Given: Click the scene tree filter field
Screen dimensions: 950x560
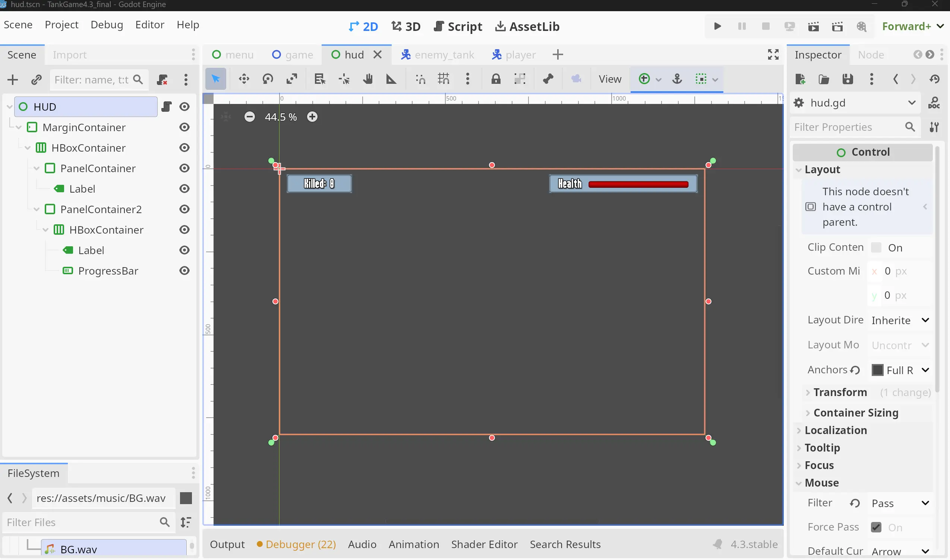Looking at the screenshot, I should [99, 80].
